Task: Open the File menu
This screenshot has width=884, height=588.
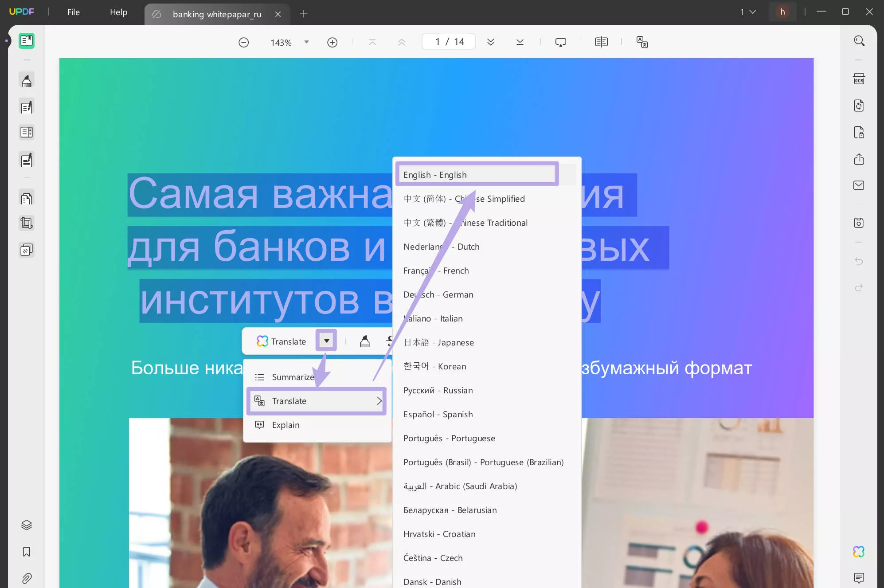Action: 73,12
